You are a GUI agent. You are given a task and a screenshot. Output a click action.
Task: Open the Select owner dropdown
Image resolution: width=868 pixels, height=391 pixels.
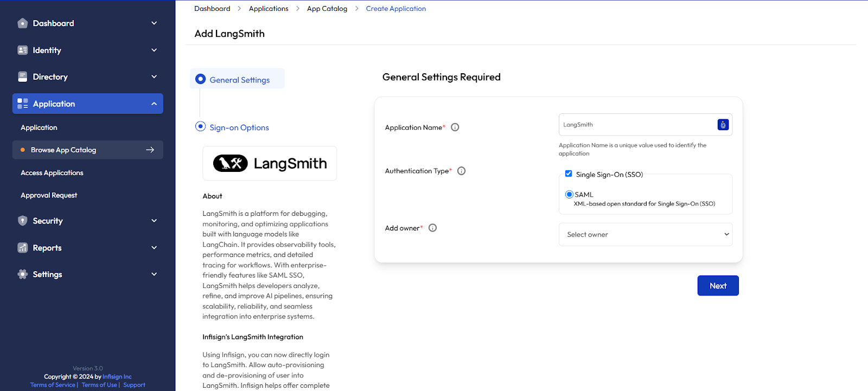[x=646, y=234]
